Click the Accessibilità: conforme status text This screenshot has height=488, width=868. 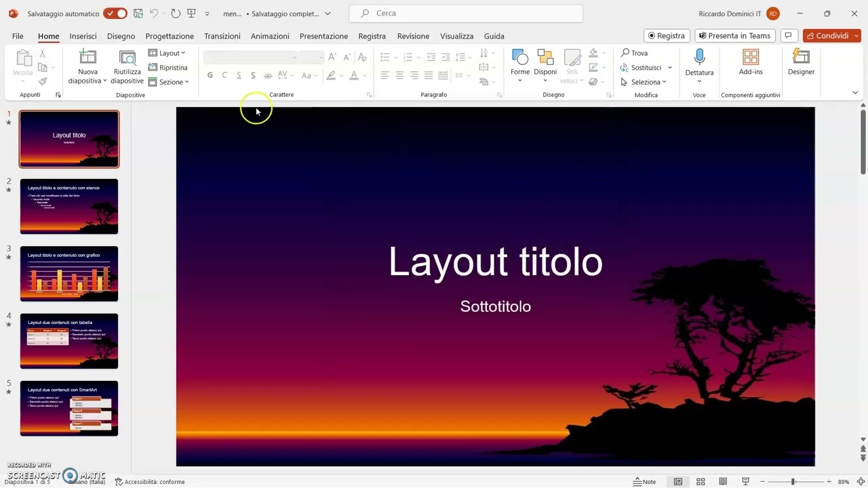click(150, 482)
